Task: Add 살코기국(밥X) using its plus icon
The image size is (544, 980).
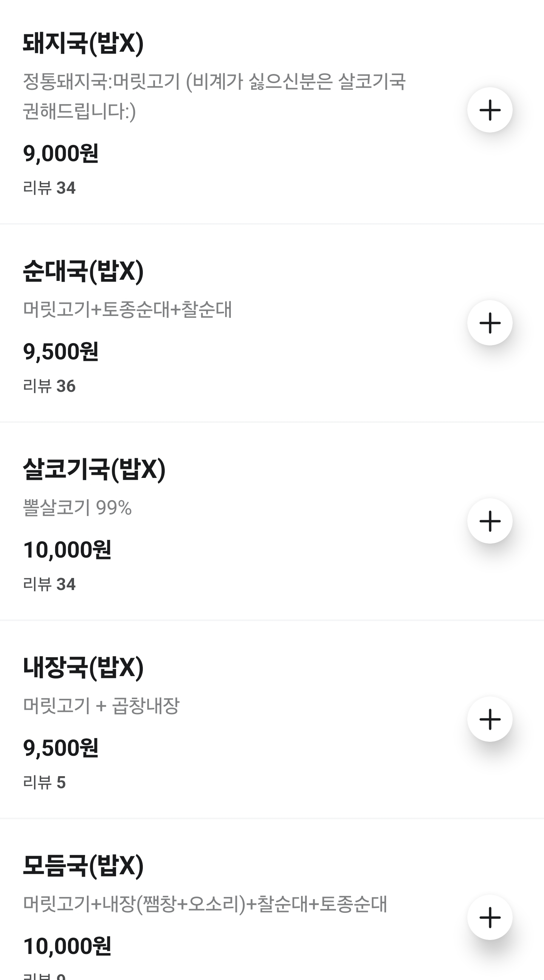Action: click(x=490, y=521)
